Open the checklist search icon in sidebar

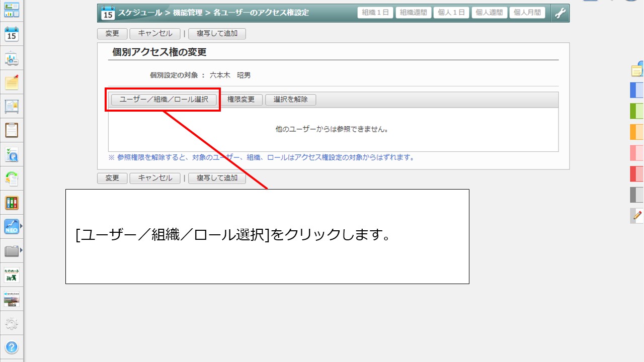tap(11, 155)
